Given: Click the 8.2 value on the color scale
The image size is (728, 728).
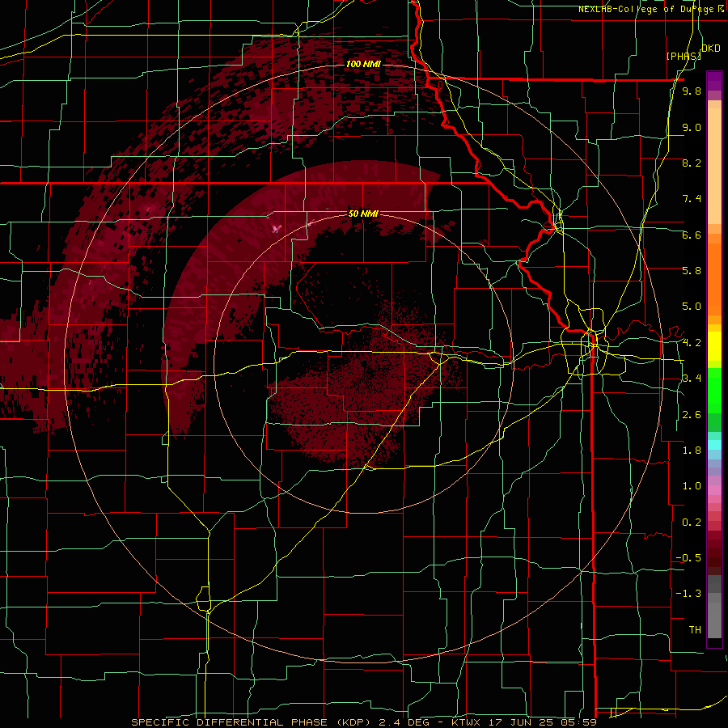Looking at the screenshot, I should [692, 163].
